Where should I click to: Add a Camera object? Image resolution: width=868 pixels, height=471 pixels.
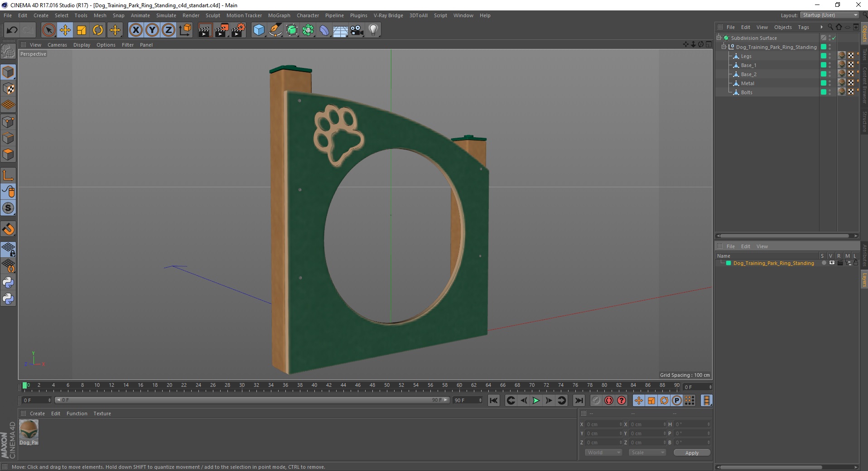click(357, 30)
